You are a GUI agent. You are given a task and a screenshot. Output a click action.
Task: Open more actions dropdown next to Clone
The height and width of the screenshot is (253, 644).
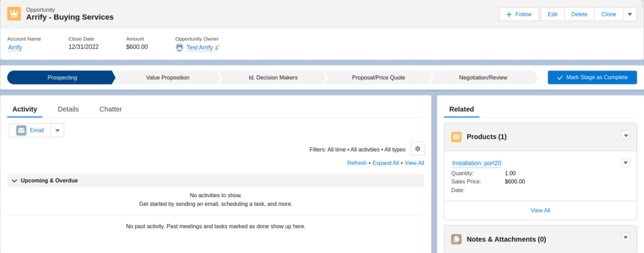(x=630, y=14)
